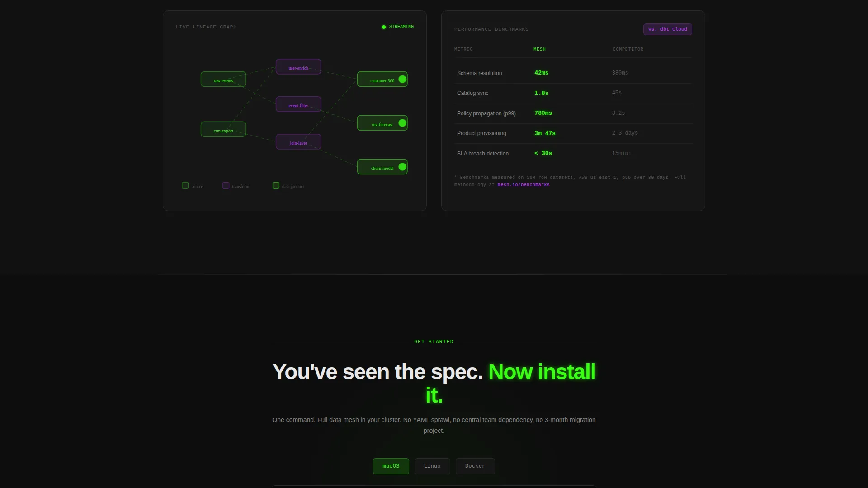This screenshot has width=868, height=488.
Task: Click the '45s' competitor value
Action: 617,93
